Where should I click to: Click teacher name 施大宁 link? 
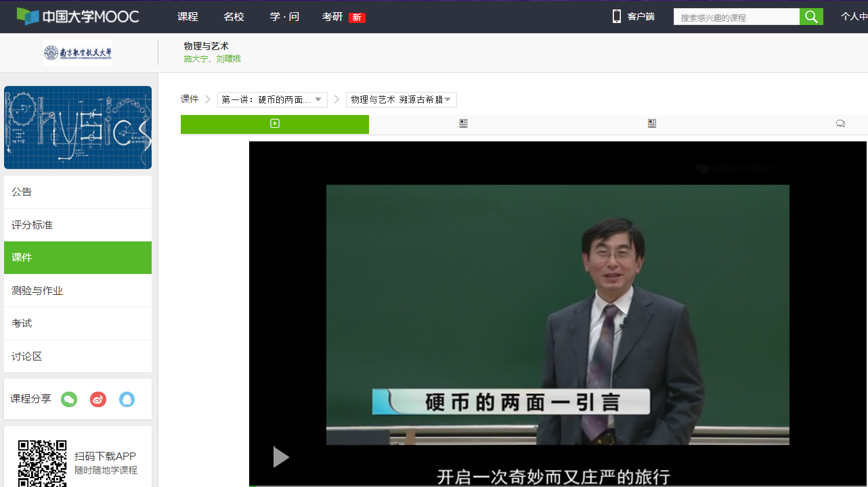click(196, 59)
